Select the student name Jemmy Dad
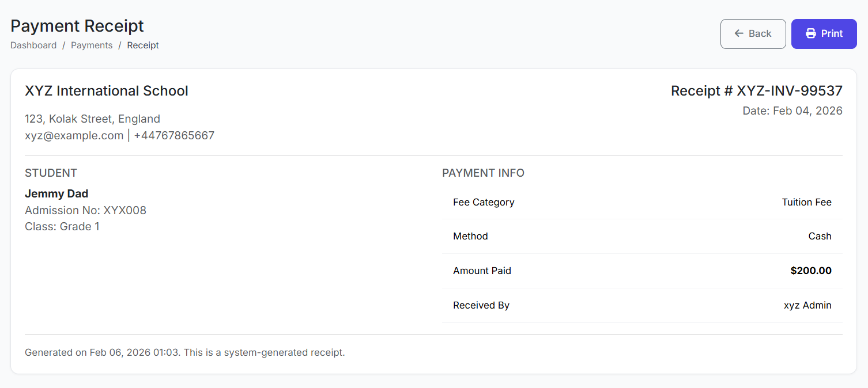The height and width of the screenshot is (388, 868). [56, 194]
